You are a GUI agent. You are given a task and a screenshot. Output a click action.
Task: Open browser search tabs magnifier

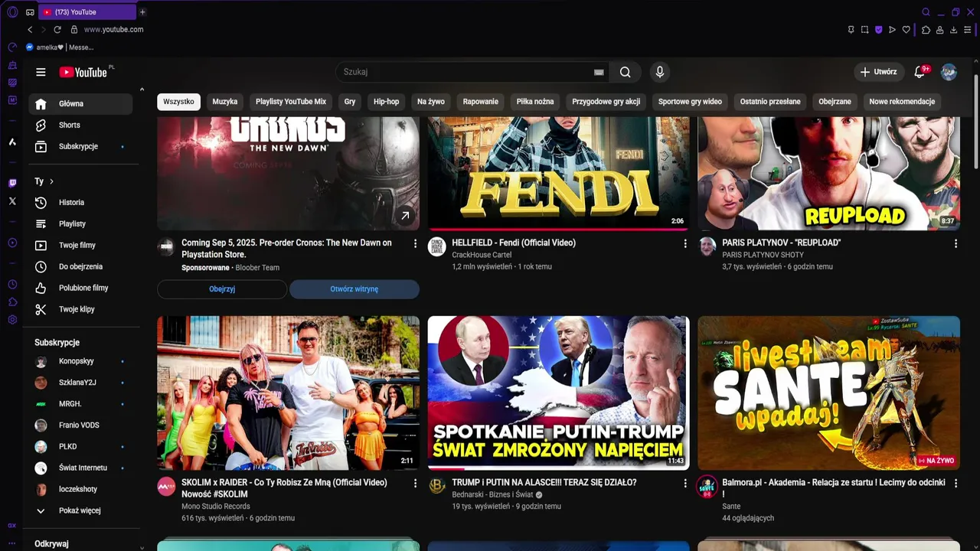pos(926,11)
